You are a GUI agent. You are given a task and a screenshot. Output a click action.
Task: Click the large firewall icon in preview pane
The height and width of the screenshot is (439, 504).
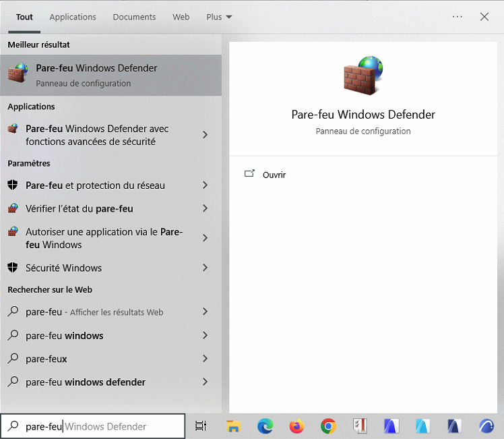363,76
